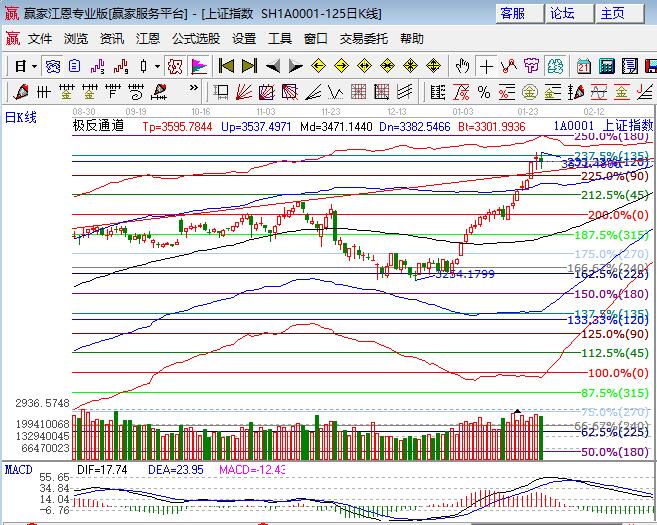Click the percent sign tool icon
The height and width of the screenshot is (525, 657).
(x=484, y=92)
